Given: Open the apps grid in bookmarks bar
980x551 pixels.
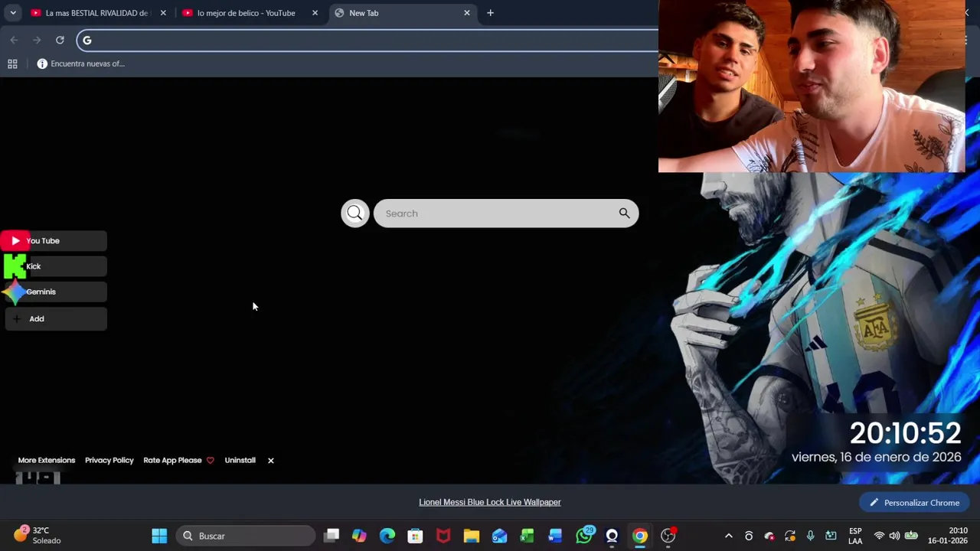Looking at the screenshot, I should pyautogui.click(x=12, y=64).
